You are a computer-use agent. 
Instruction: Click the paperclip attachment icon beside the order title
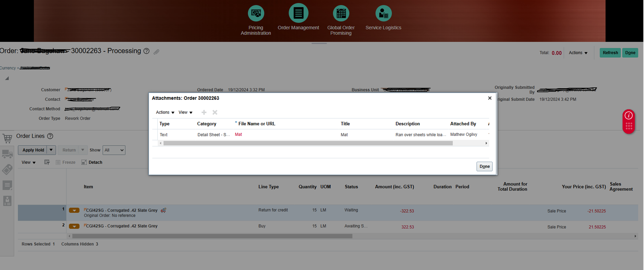(157, 52)
